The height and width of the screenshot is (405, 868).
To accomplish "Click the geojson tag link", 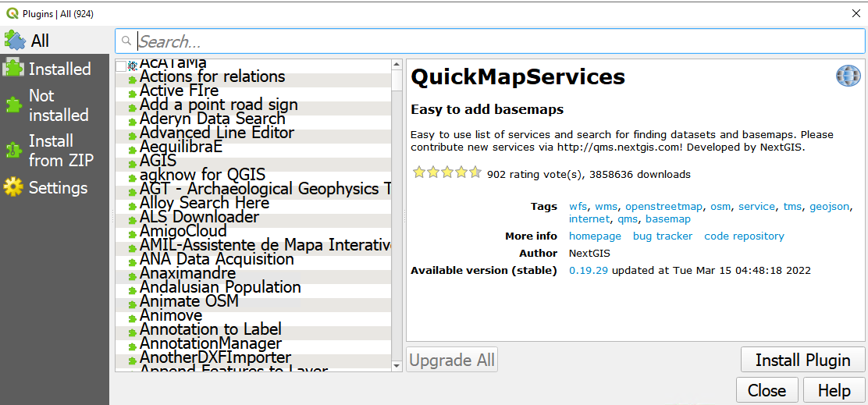I will click(829, 208).
